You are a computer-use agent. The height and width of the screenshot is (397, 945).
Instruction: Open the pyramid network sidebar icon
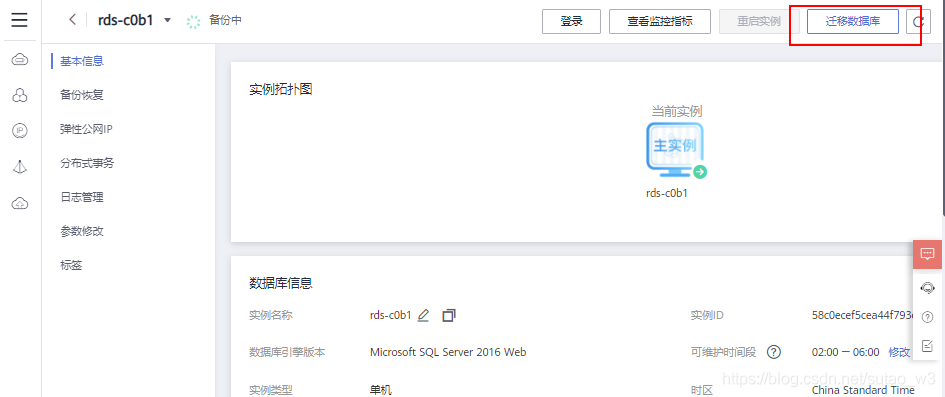pos(20,167)
